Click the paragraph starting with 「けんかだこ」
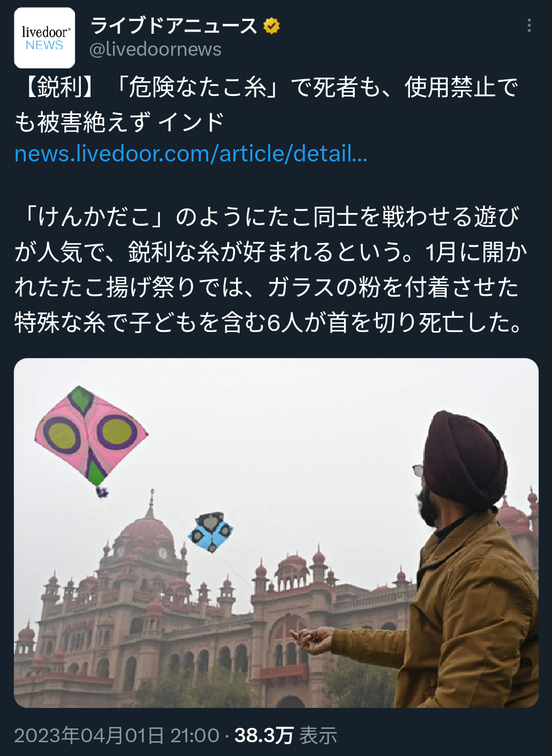This screenshot has height=756, width=552. pyautogui.click(x=271, y=270)
